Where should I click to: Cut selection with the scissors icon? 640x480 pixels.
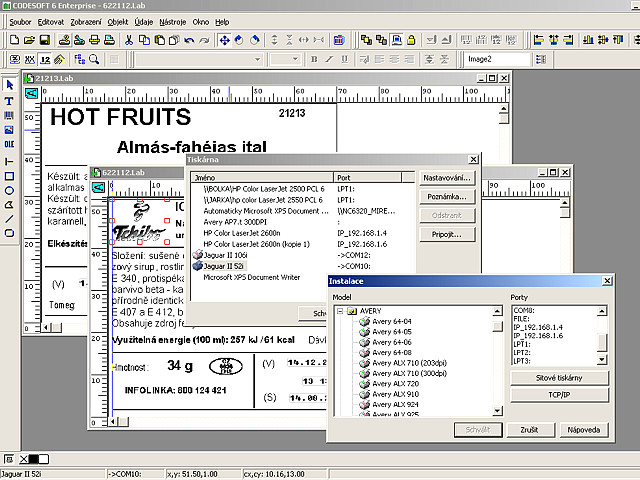[x=129, y=40]
